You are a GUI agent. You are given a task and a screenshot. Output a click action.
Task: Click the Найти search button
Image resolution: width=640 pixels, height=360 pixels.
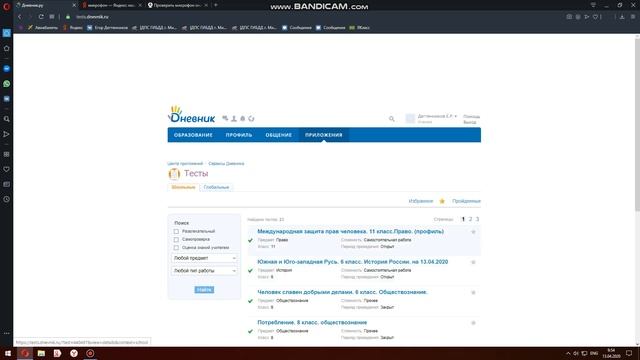click(x=204, y=290)
